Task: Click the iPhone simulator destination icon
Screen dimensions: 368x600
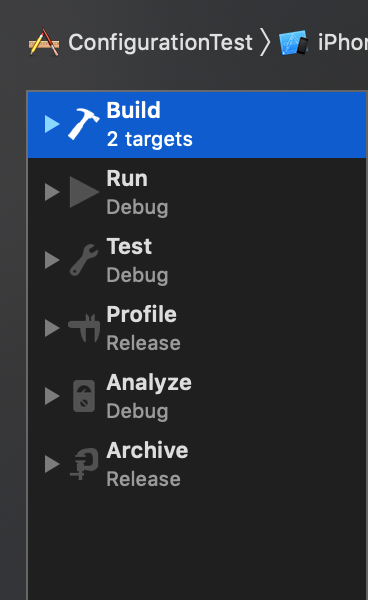Action: (293, 42)
